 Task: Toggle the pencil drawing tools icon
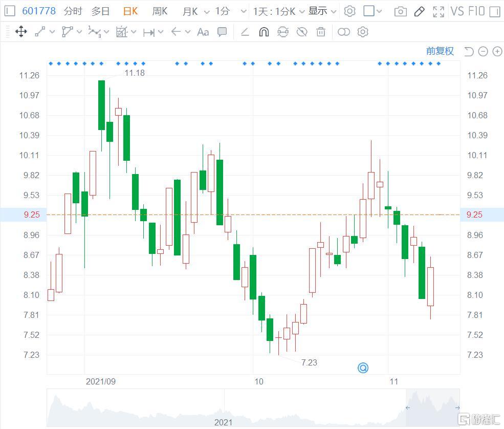pyautogui.click(x=419, y=12)
